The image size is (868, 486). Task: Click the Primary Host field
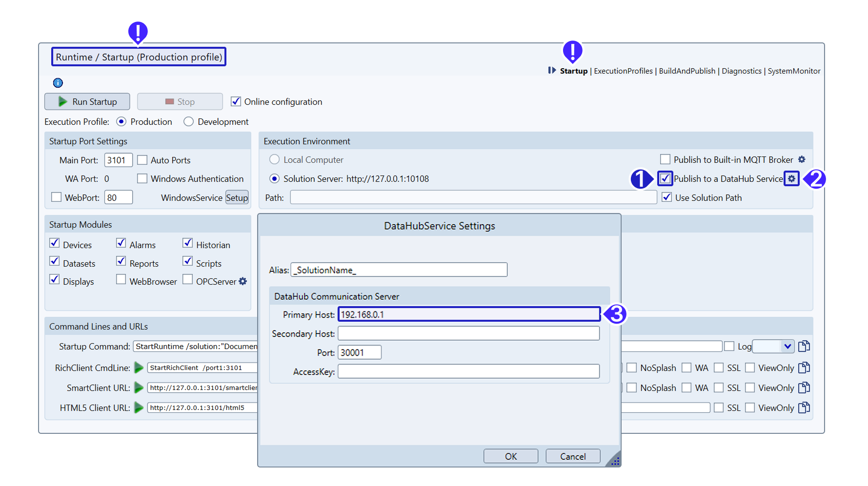click(469, 314)
